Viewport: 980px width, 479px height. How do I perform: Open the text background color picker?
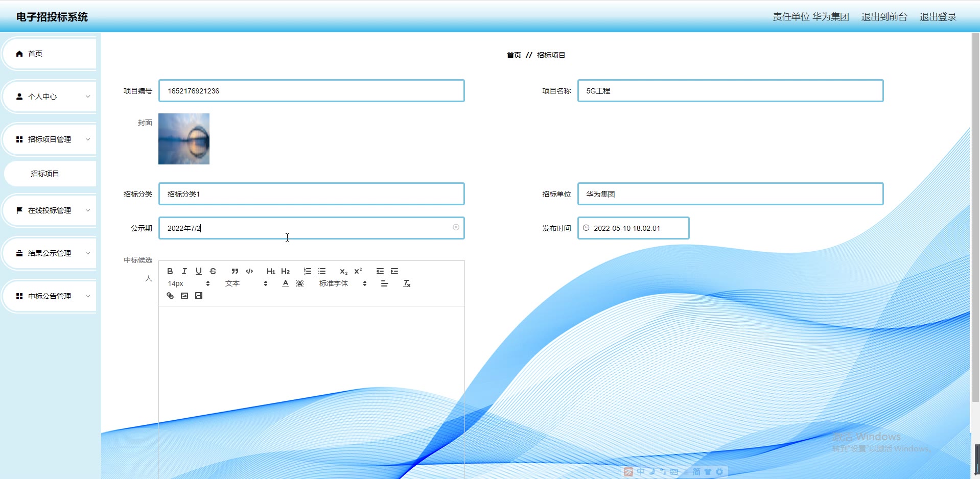[x=300, y=283]
